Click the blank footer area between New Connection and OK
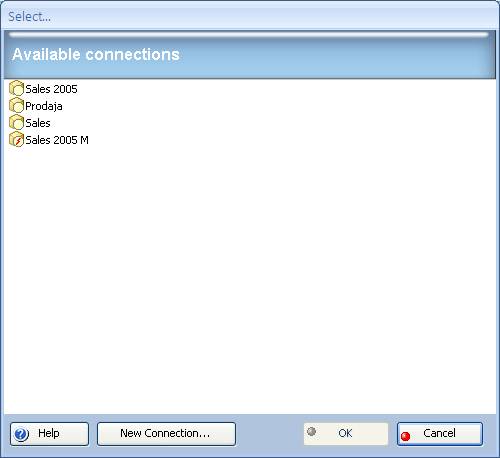 point(269,434)
